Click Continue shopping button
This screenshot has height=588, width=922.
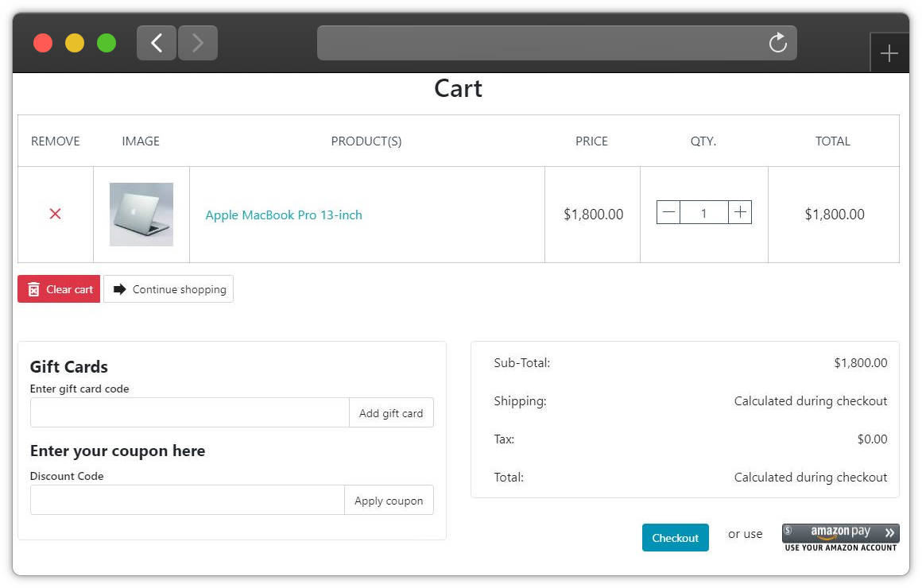click(169, 289)
